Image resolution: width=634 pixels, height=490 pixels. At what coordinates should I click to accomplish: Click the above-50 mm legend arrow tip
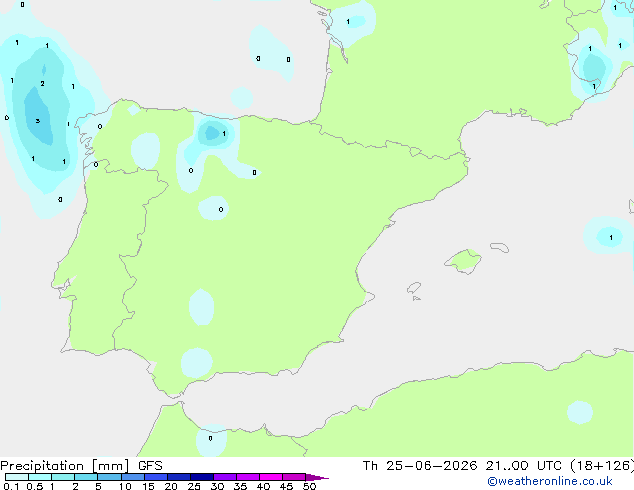pos(317,477)
